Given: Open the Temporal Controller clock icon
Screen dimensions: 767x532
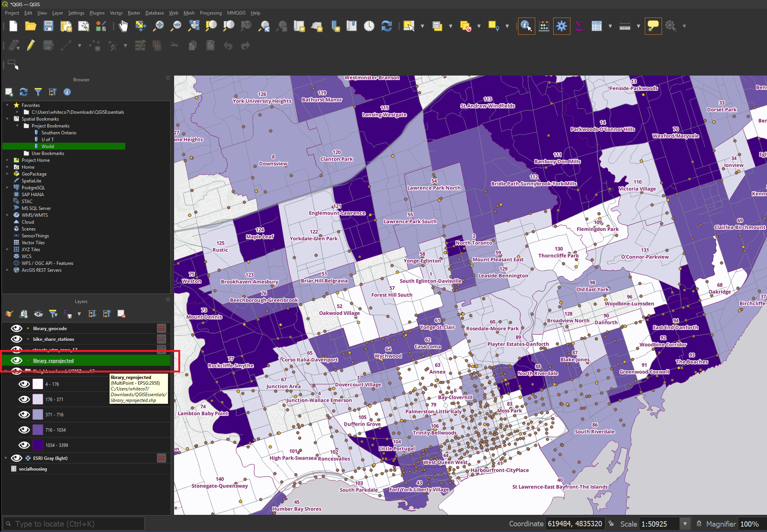Looking at the screenshot, I should (369, 26).
